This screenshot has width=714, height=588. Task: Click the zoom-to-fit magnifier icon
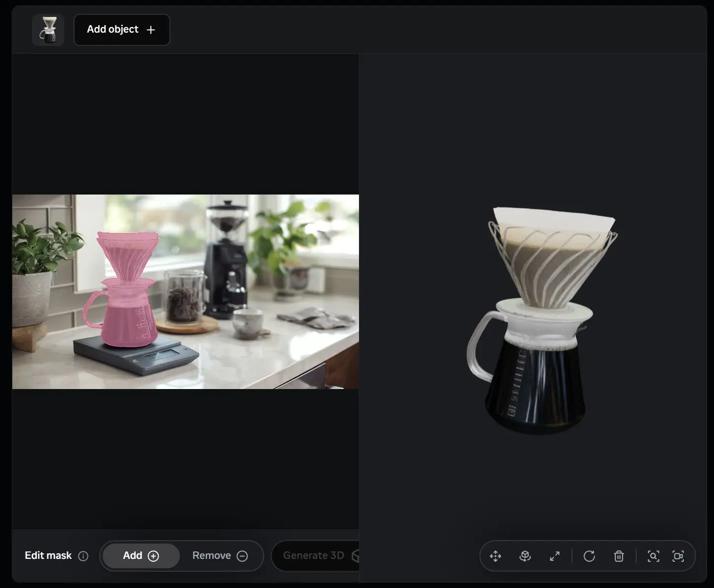click(653, 556)
